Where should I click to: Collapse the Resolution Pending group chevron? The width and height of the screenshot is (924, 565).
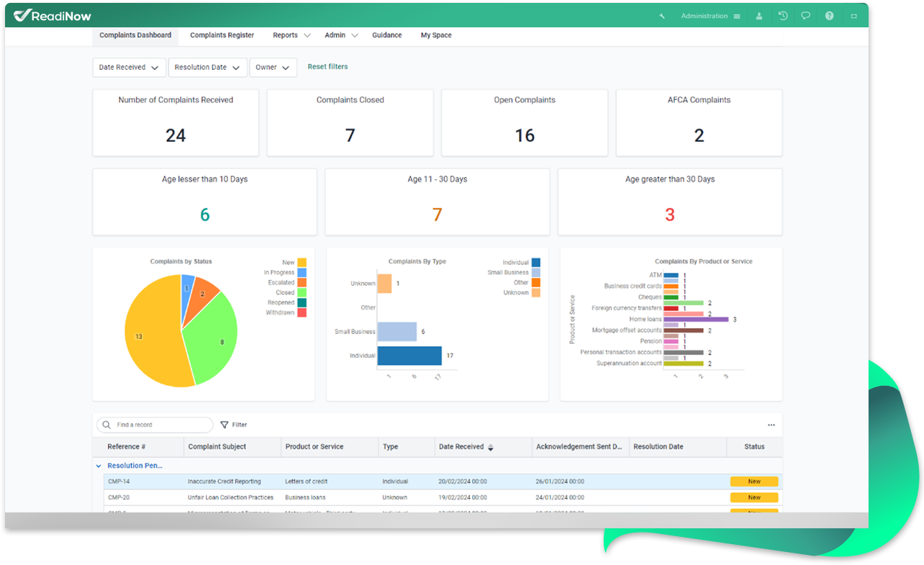tap(99, 466)
